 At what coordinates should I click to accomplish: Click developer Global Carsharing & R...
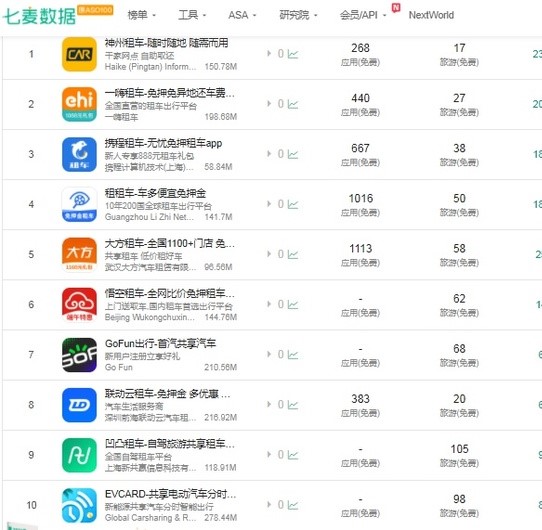150,518
